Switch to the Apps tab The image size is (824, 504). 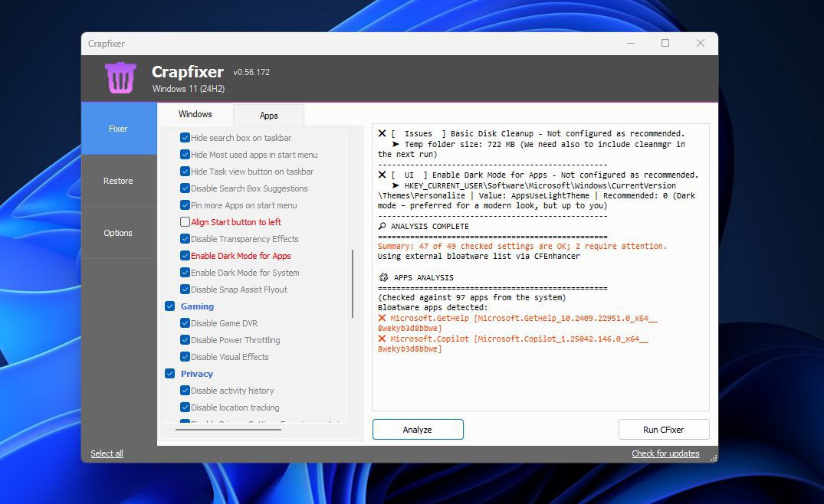point(268,115)
